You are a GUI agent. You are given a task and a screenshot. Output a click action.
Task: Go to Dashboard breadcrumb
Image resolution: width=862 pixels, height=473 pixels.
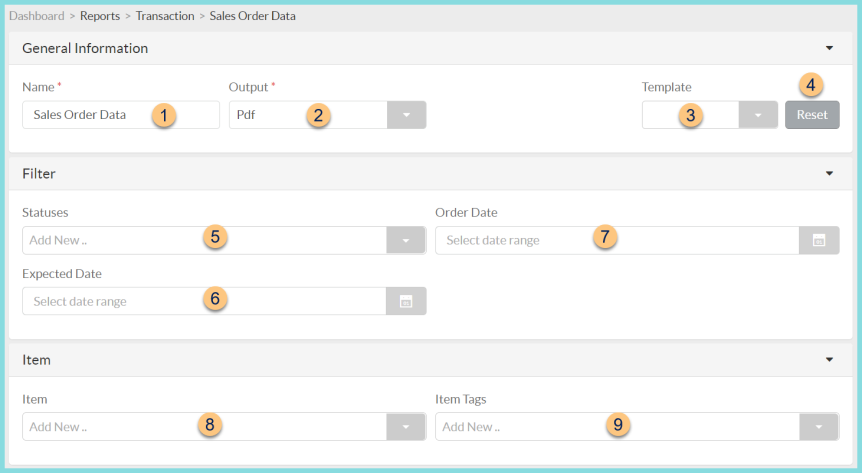tap(37, 16)
